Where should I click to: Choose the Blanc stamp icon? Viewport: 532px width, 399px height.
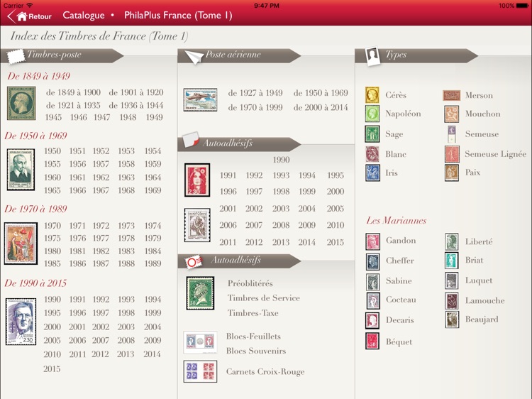[x=372, y=154]
